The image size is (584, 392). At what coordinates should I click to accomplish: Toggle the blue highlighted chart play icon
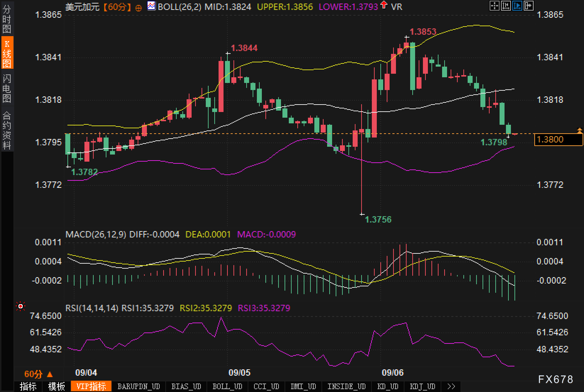coord(517,6)
